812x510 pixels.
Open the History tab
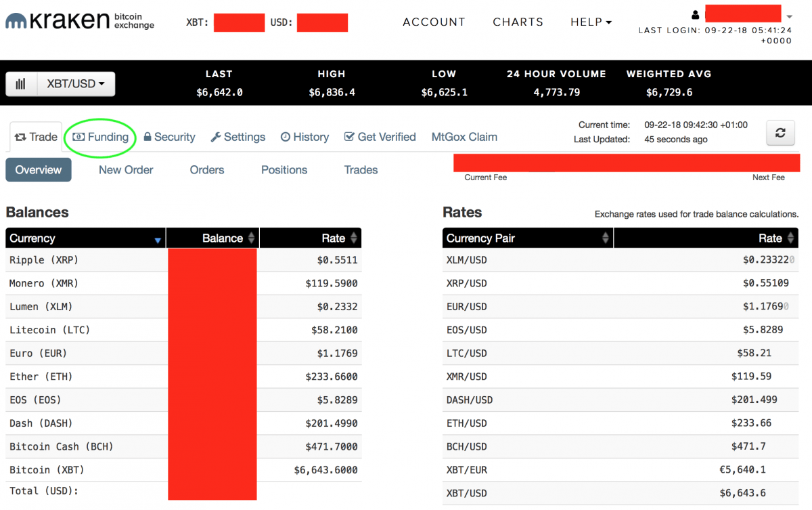coord(304,137)
